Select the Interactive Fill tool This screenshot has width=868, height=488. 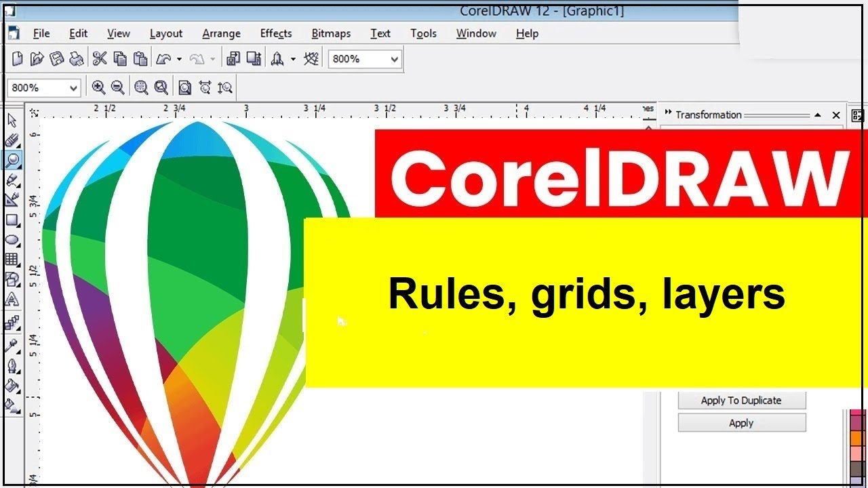[12, 406]
